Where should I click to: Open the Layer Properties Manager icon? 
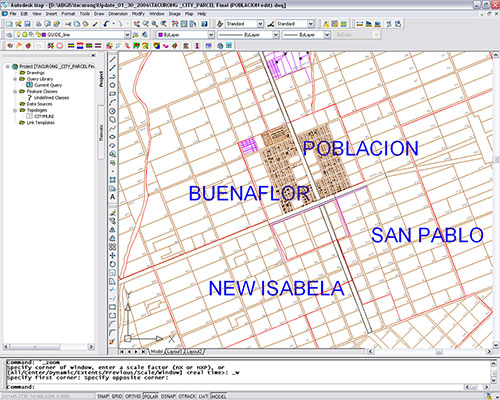[x=9, y=35]
